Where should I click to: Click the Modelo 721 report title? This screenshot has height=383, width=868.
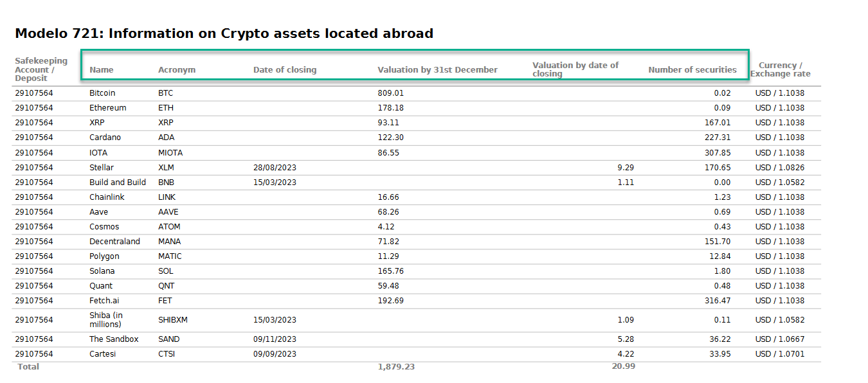226,33
